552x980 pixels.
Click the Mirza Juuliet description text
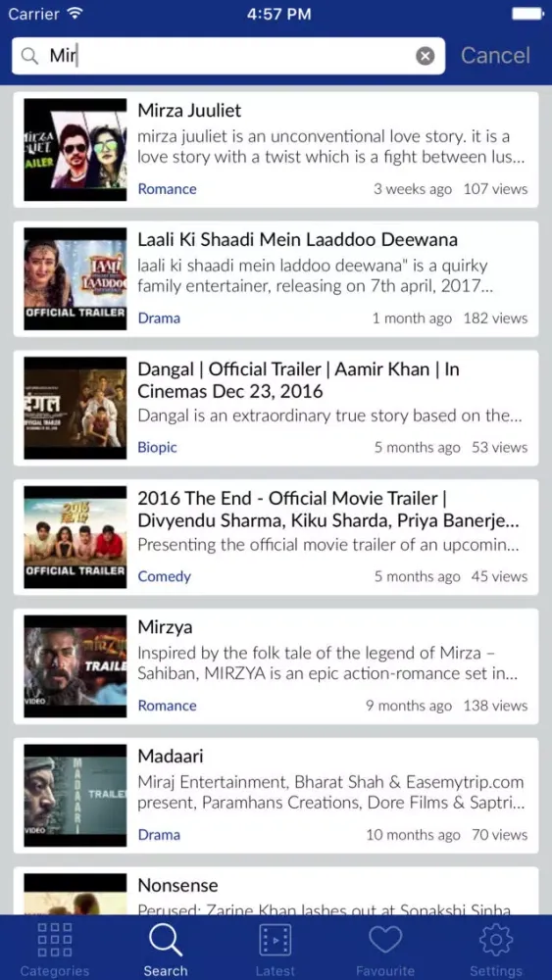tap(330, 147)
